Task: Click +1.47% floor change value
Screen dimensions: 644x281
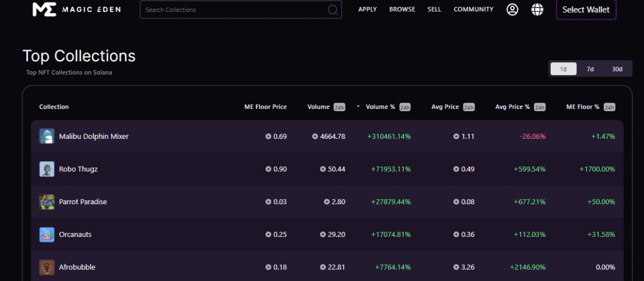Action: [603, 136]
